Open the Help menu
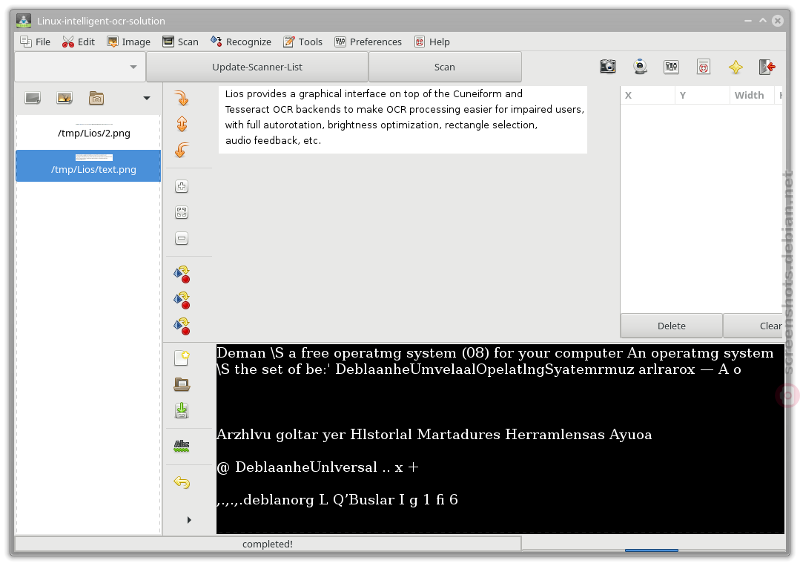Screen dimensions: 800x566 click(432, 42)
